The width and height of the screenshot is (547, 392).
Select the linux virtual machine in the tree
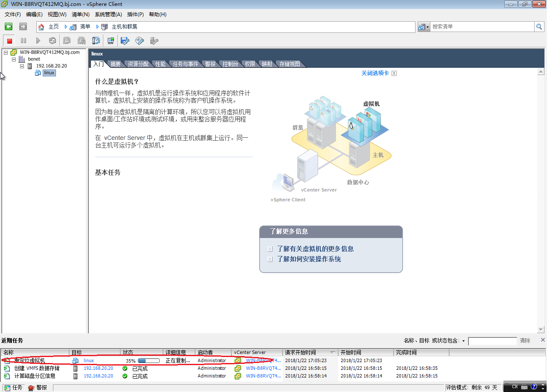coord(49,73)
